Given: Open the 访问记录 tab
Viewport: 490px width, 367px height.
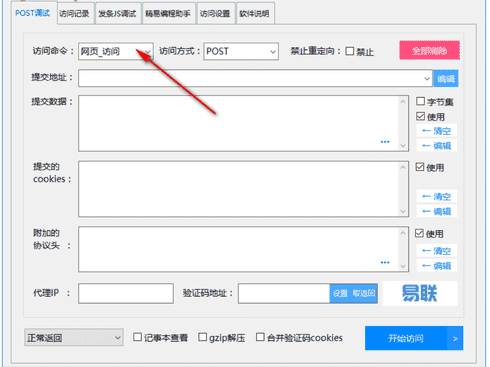Looking at the screenshot, I should click(75, 14).
